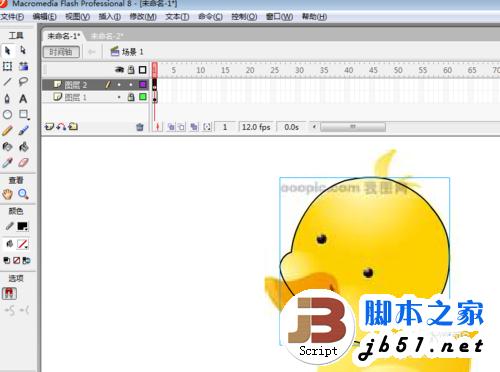Insert a layer folder
The image size is (500, 372).
[73, 127]
